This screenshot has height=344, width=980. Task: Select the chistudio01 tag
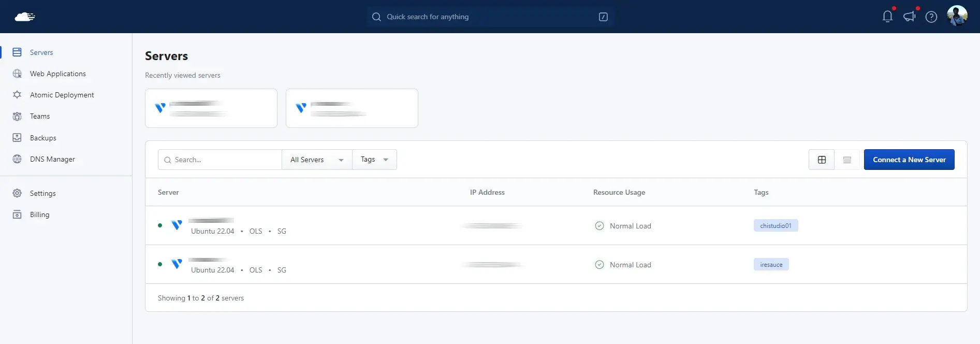776,226
